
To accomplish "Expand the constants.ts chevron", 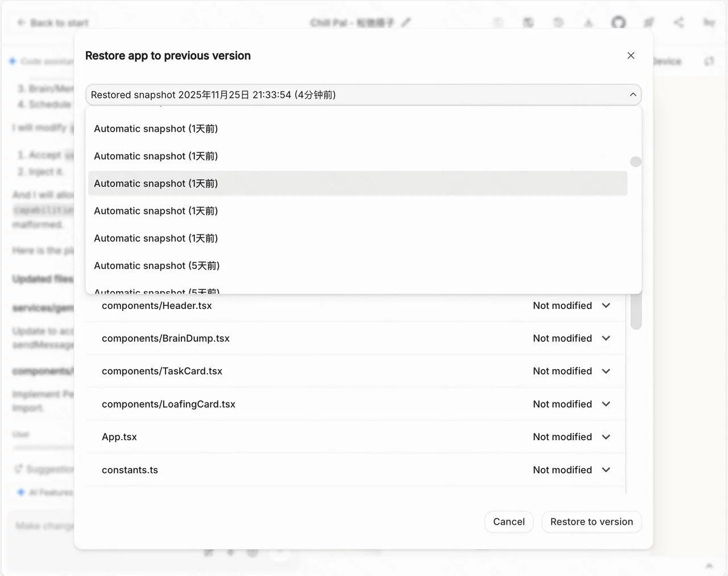I will tap(606, 470).
